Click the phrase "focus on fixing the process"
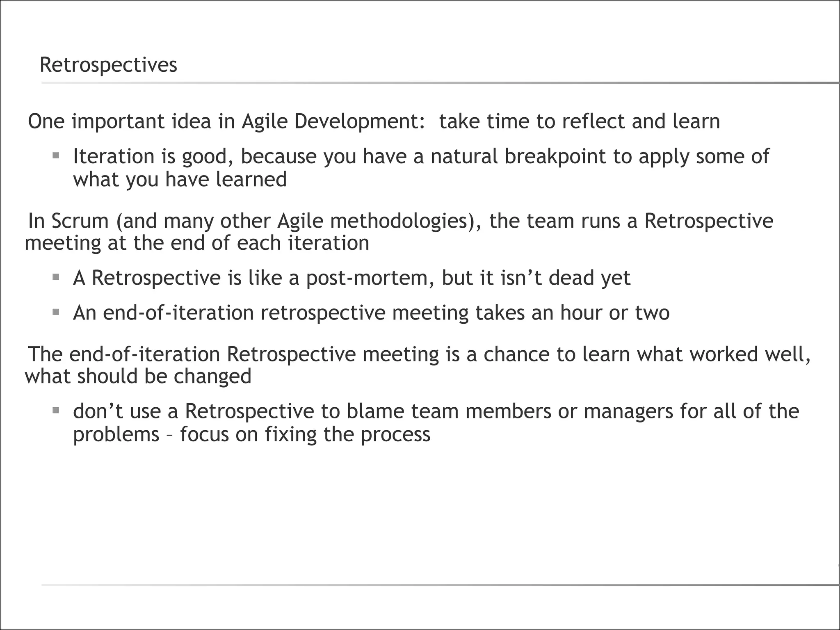Viewport: 840px width, 630px height. click(x=305, y=434)
